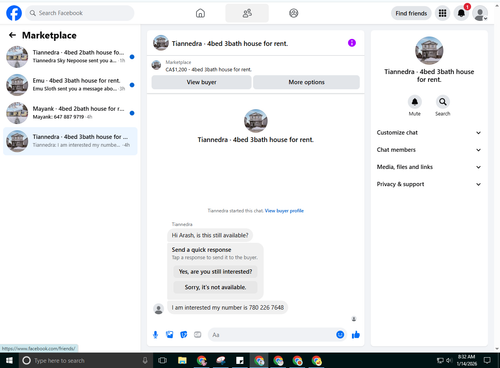
Task: Click the message Aa input box
Action: pos(272,335)
